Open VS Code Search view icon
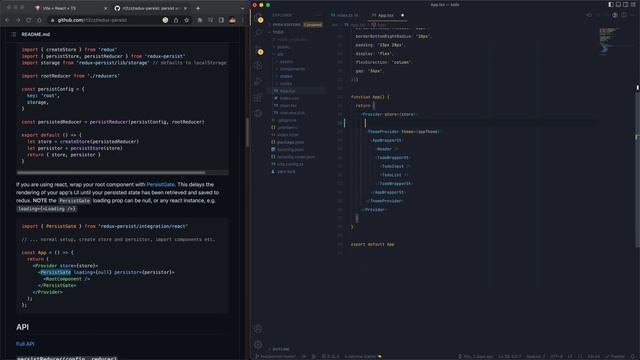This screenshot has width=640, height=360. click(258, 33)
